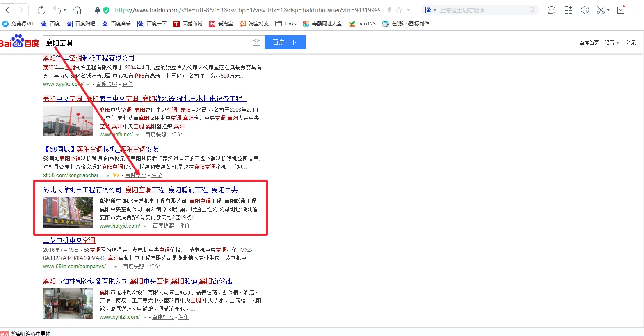Click the thumbnail of 湖北丰本机电 result
Viewport: 644px width, 336px height.
point(68,121)
